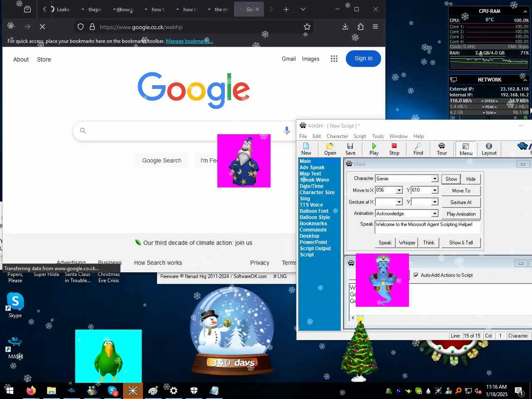Select Adv Speak in the MASH sidebar
The height and width of the screenshot is (399, 532).
pyautogui.click(x=312, y=167)
